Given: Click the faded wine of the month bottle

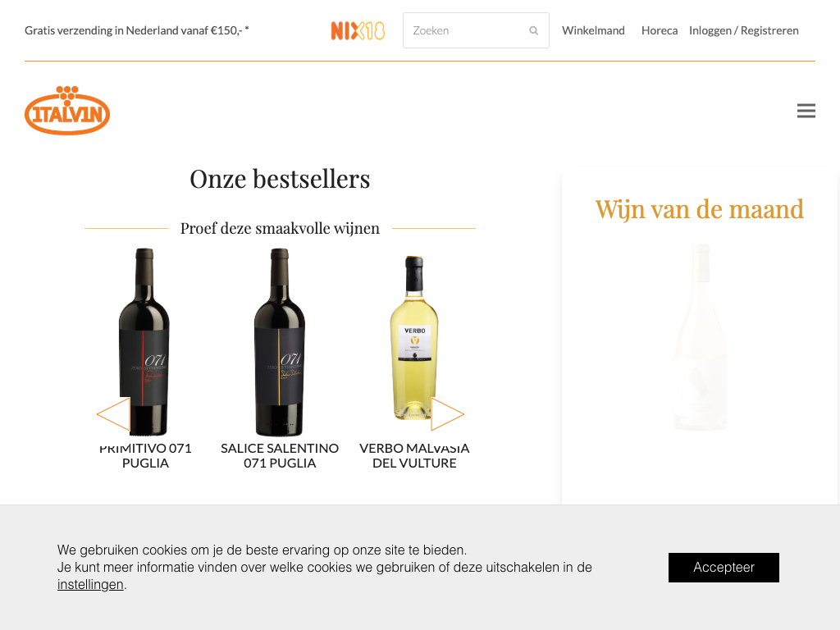Looking at the screenshot, I should [701, 337].
